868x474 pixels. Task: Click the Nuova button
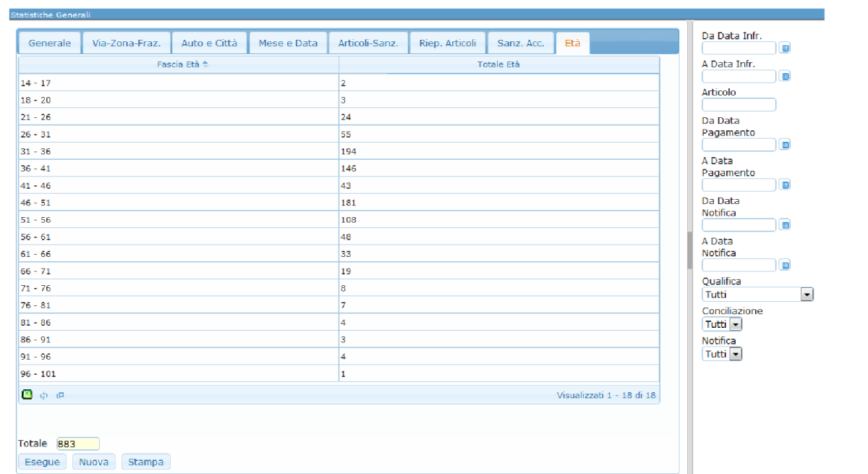tap(94, 462)
